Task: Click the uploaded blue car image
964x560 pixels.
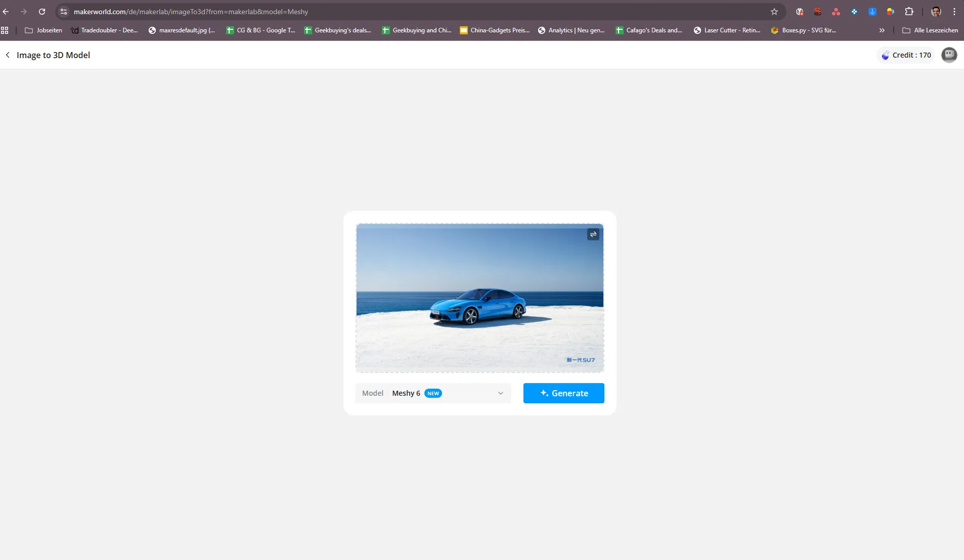Action: 479,298
